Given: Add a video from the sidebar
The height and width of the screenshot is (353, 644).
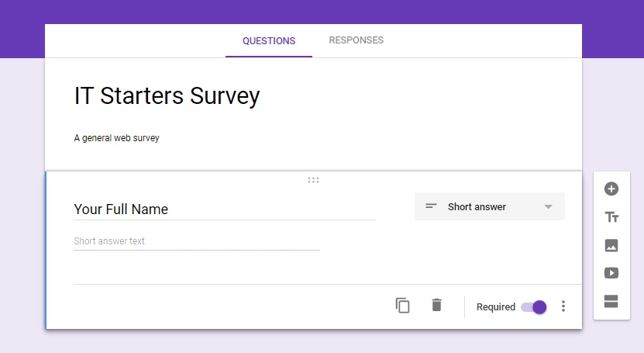Looking at the screenshot, I should coord(611,273).
